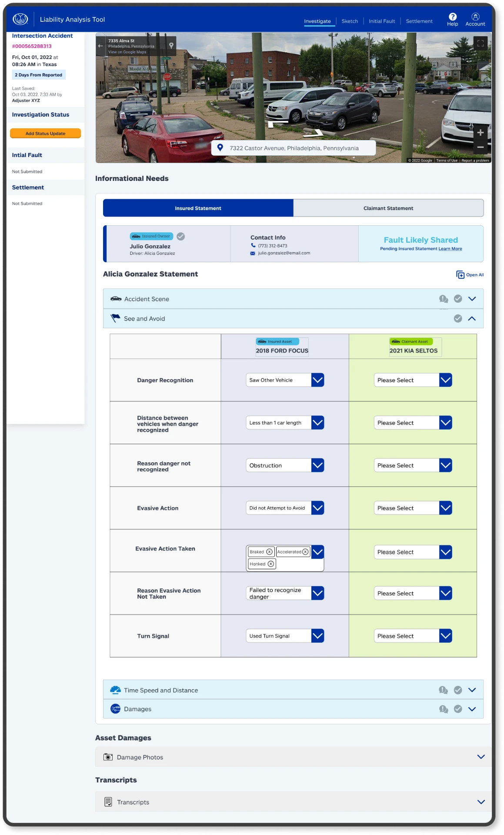Remove the Accelerated tag
The image size is (504, 835).
click(x=305, y=552)
